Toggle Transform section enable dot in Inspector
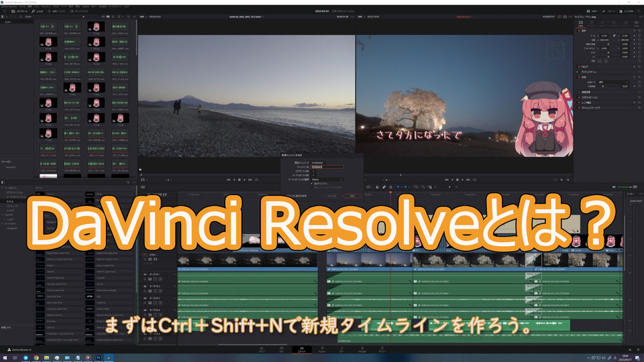The height and width of the screenshot is (362, 644). [x=579, y=31]
